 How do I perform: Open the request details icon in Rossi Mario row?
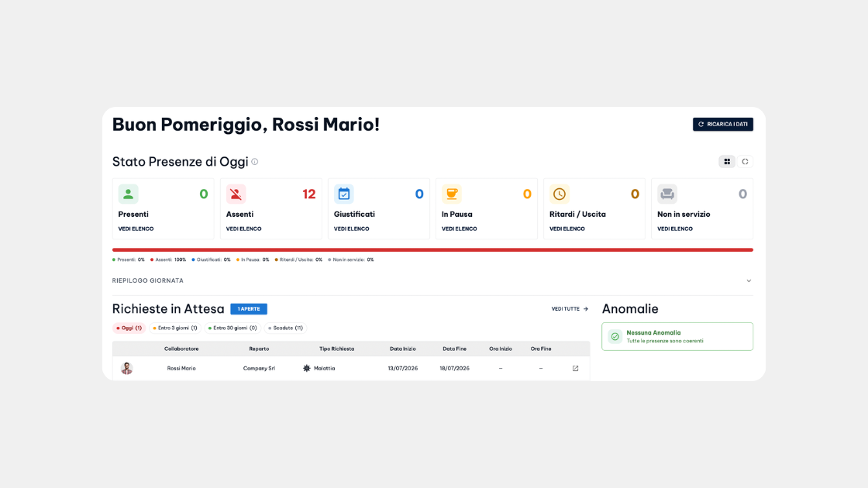(575, 368)
